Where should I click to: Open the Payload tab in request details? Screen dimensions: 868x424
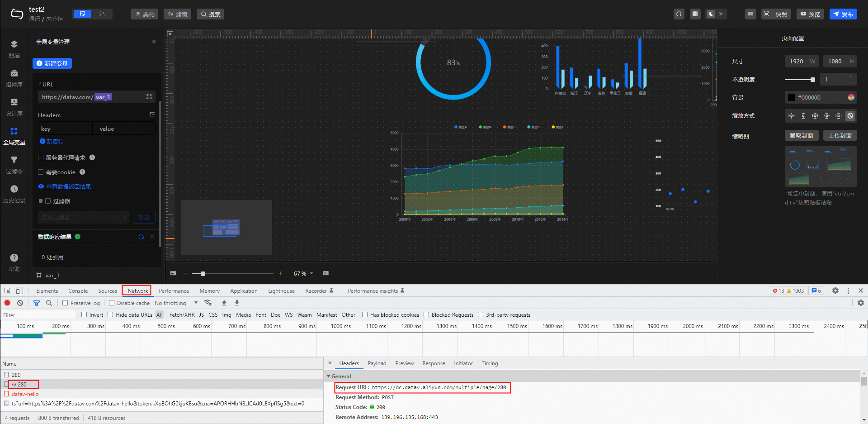click(x=377, y=363)
